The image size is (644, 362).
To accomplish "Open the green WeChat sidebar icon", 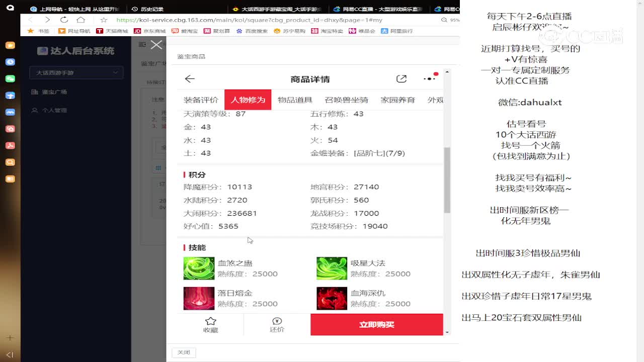I will [x=10, y=78].
